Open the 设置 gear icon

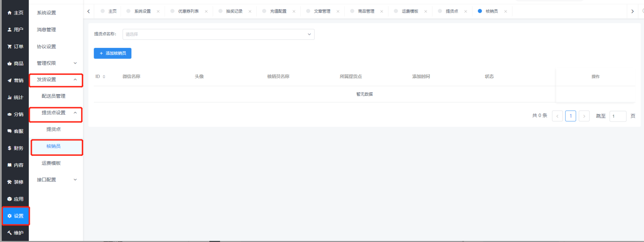10,216
